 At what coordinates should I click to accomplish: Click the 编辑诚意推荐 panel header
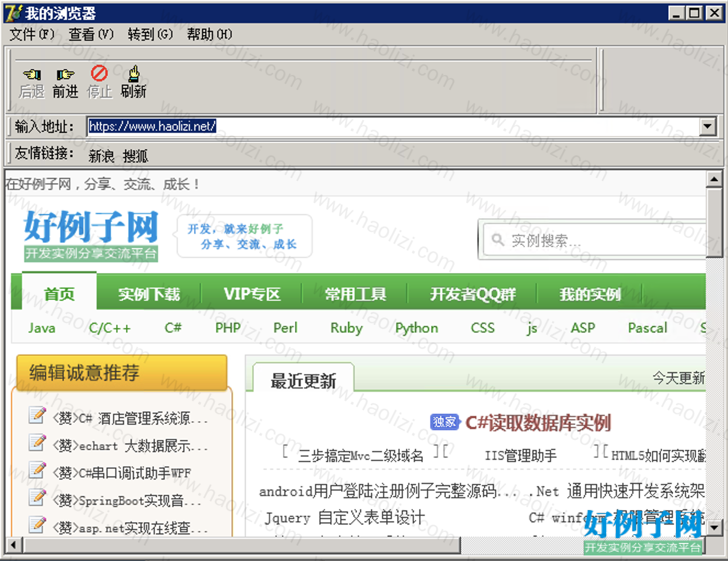pos(122,373)
